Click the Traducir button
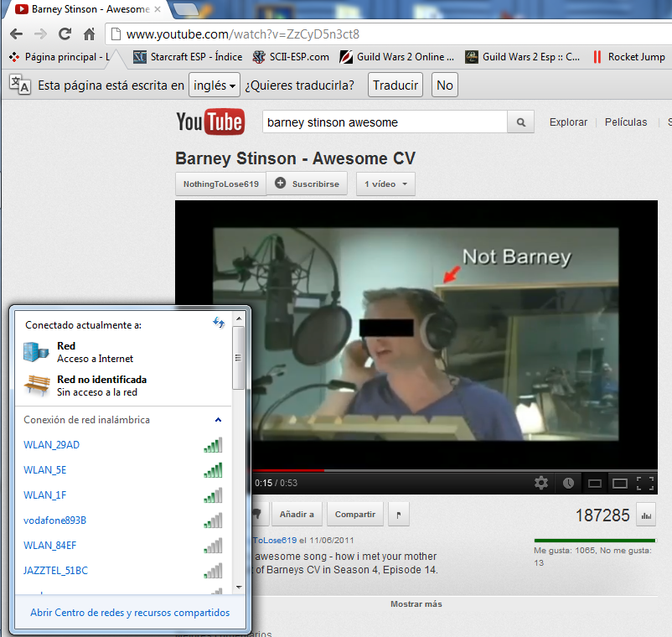This screenshot has height=637, width=672. pos(395,85)
